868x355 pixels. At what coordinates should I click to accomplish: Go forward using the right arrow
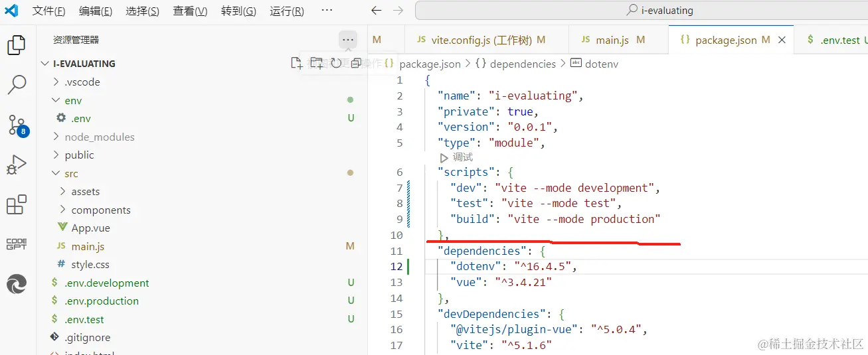coord(398,11)
